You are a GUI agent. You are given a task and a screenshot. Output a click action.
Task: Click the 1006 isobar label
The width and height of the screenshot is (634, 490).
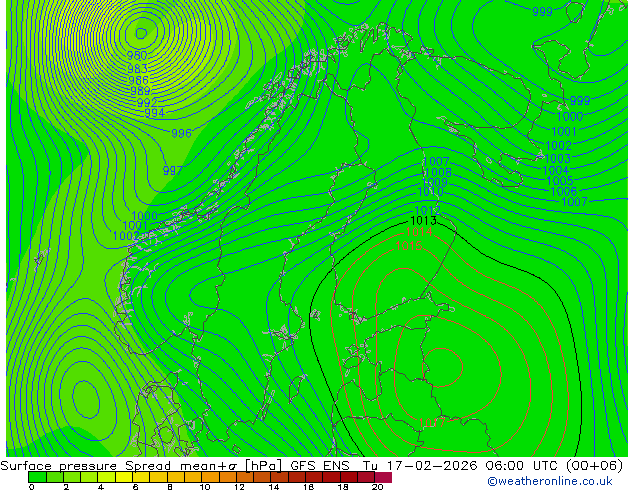[564, 191]
